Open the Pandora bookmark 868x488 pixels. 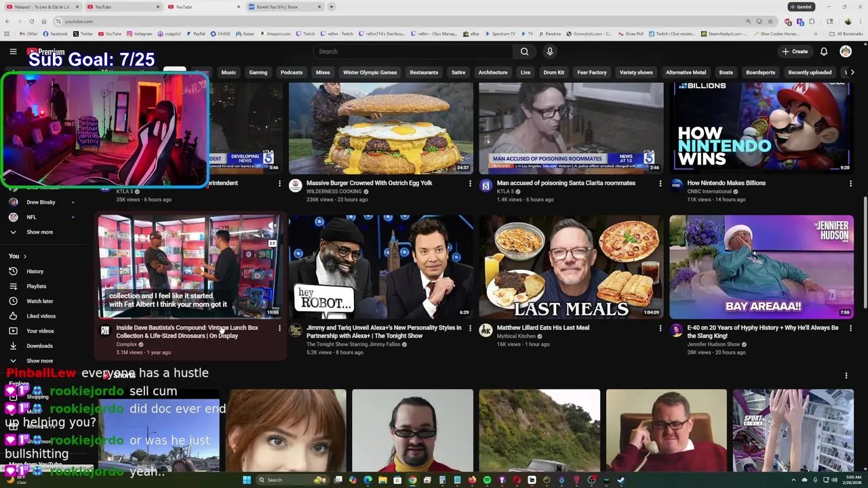(549, 33)
